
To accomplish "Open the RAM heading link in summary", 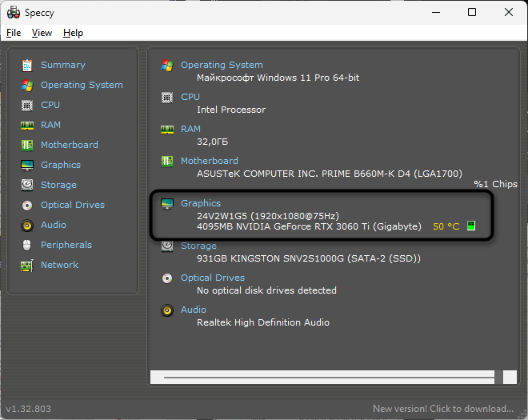I will coord(190,129).
